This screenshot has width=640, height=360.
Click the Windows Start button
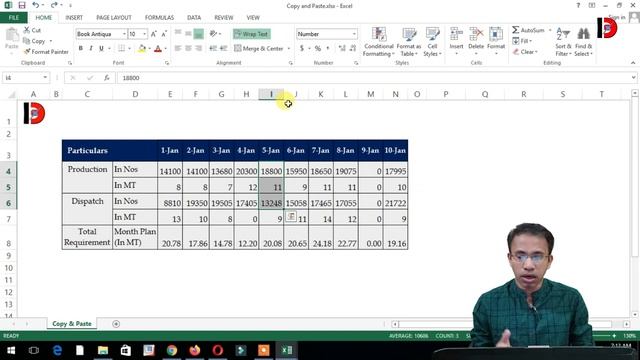[x=11, y=350]
